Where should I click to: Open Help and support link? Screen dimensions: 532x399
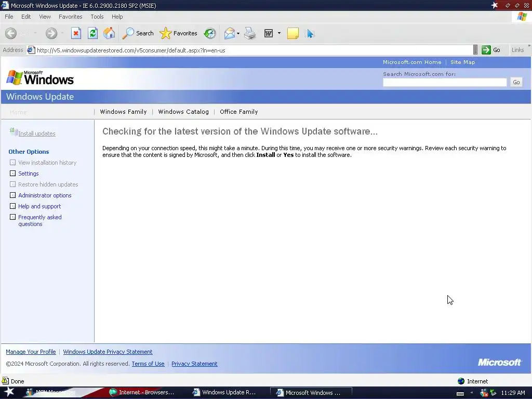click(39, 206)
